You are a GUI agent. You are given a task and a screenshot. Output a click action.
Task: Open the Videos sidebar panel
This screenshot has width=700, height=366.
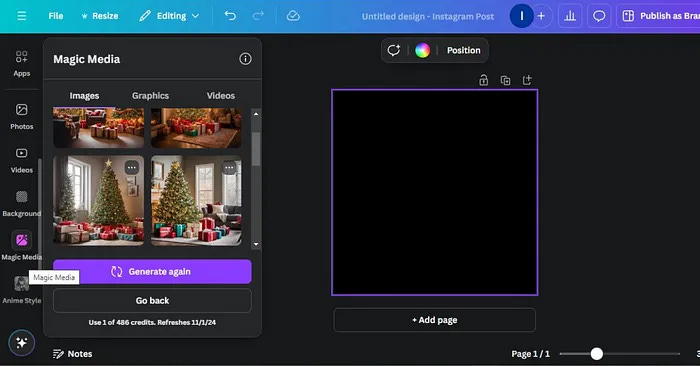point(21,160)
